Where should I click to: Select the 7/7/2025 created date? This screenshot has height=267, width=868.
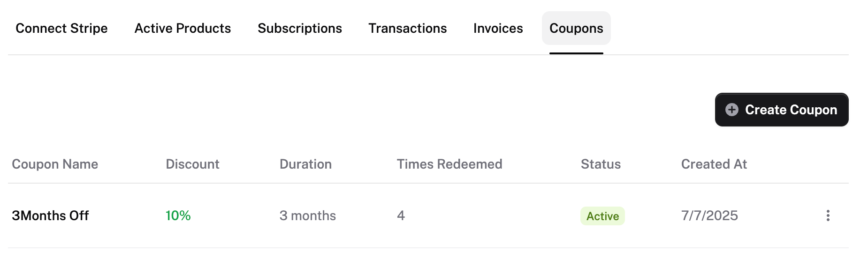709,215
